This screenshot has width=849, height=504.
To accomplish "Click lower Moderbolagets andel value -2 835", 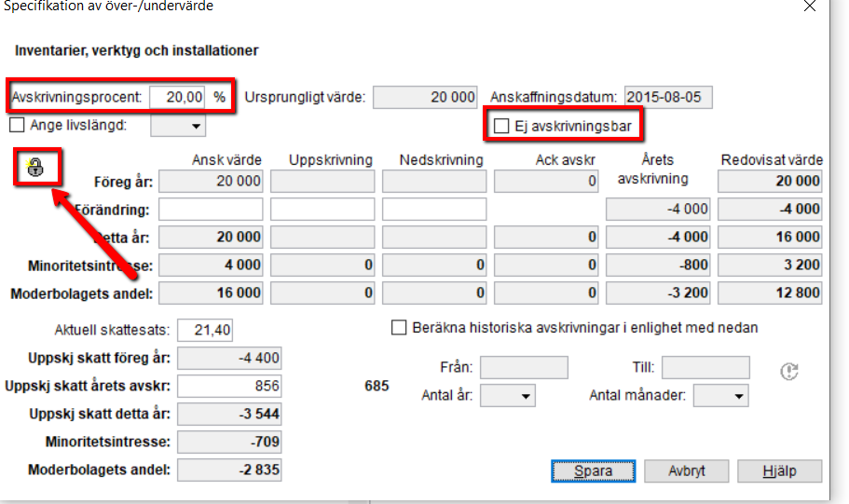I will point(229,470).
